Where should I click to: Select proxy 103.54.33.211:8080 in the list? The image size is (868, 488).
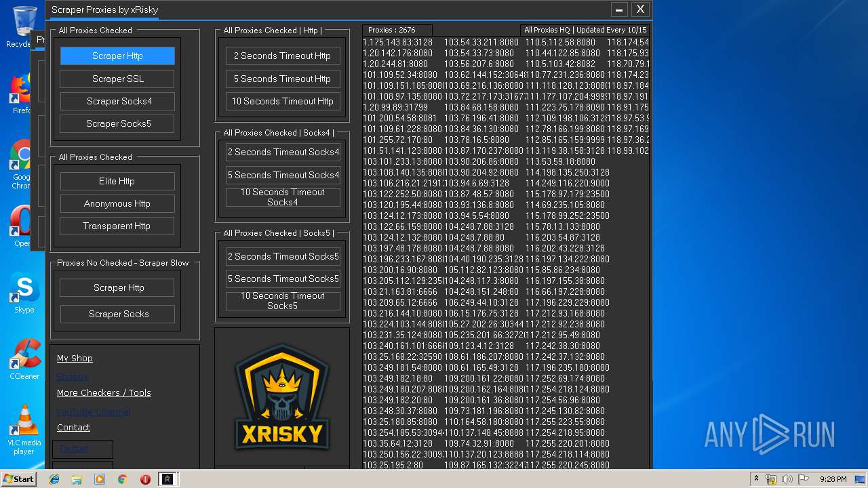click(481, 42)
